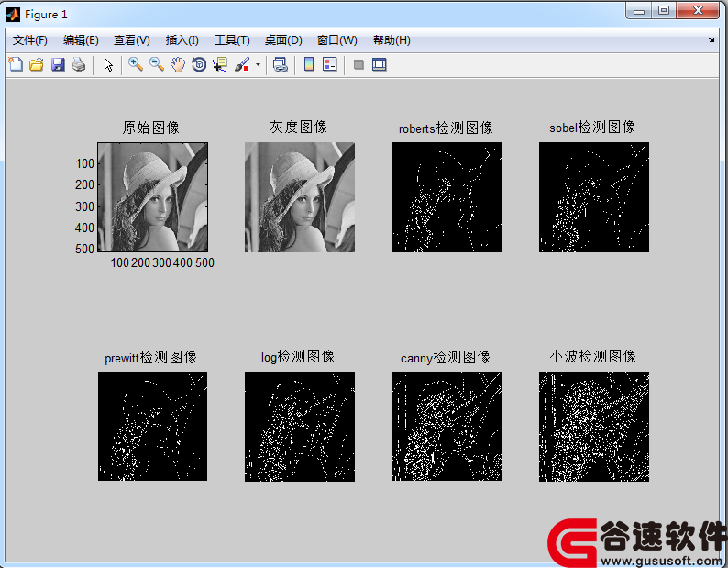Choose the Brush data tool

pyautogui.click(x=242, y=64)
